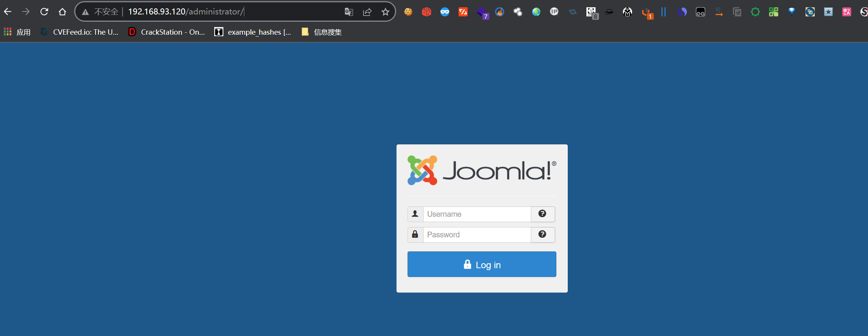Open the cookie editor extension
This screenshot has height=336, width=868.
408,12
